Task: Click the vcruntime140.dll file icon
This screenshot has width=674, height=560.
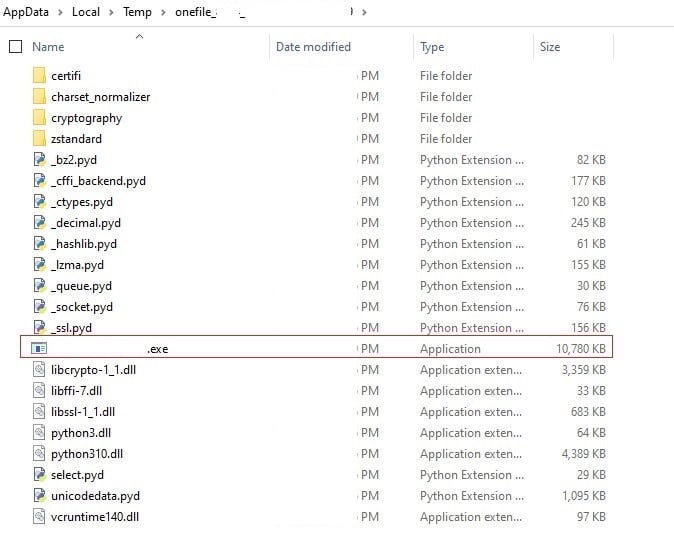Action: click(x=39, y=517)
